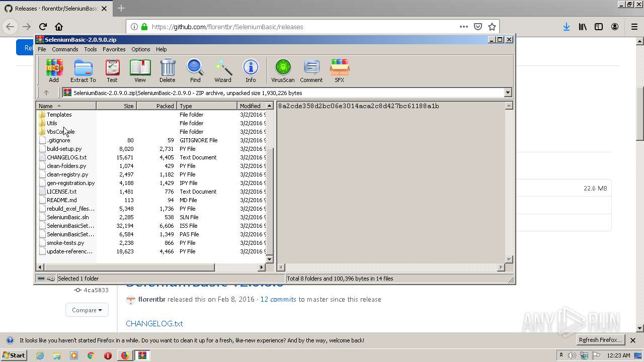
Task: Launch Opera from the taskbar
Action: pyautogui.click(x=108, y=355)
